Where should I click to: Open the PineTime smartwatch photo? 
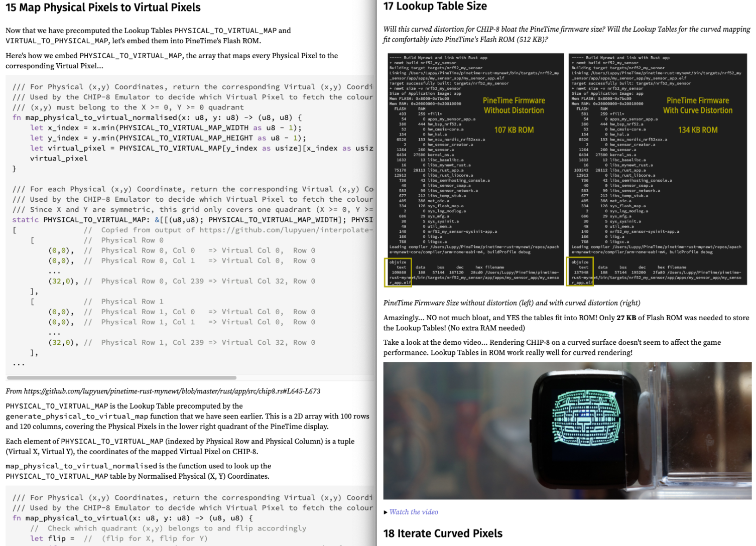567,431
